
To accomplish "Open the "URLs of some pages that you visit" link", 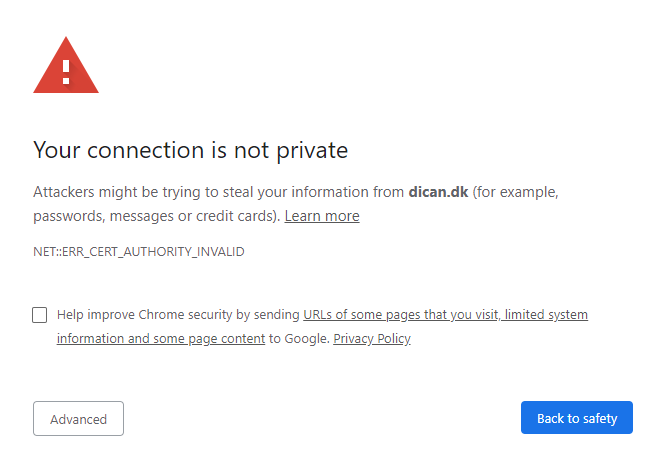I will [x=399, y=315].
